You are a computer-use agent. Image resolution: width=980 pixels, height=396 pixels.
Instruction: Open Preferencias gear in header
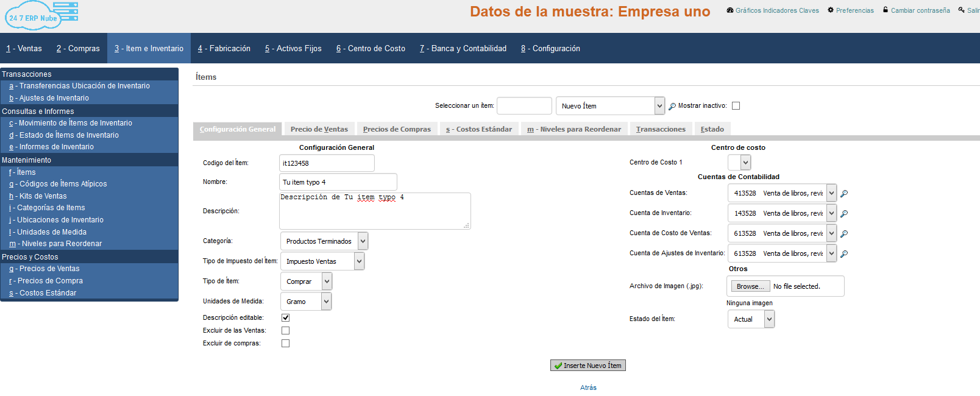850,10
